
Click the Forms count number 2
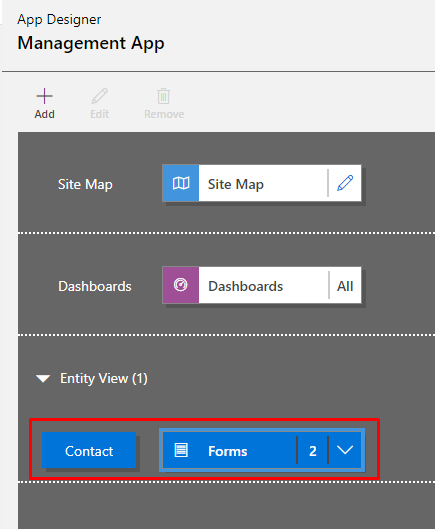[313, 451]
